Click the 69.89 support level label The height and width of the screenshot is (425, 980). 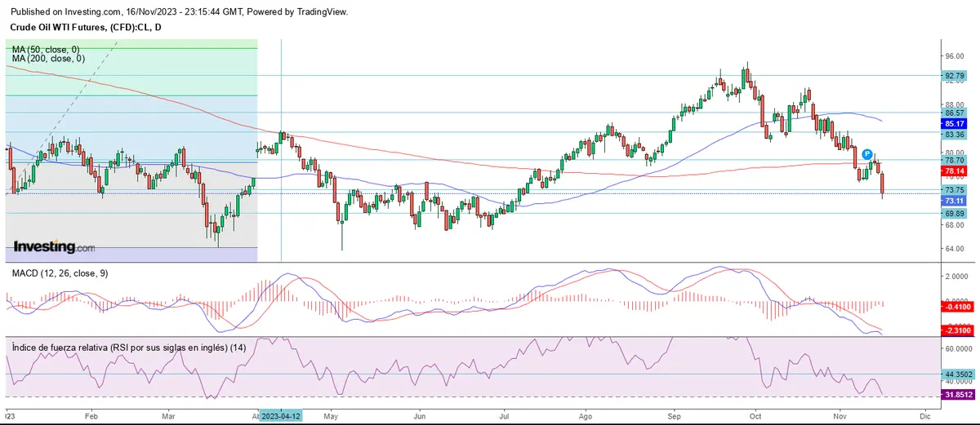[955, 213]
